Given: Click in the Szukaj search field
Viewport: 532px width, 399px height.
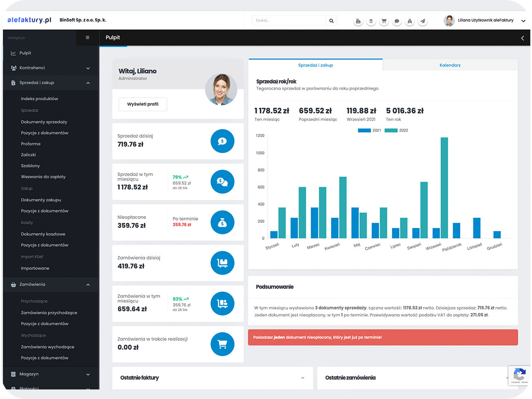Looking at the screenshot, I should (289, 20).
